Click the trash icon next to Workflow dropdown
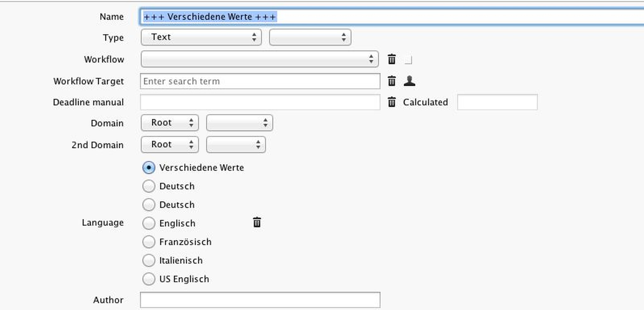644x310 pixels. (392, 59)
